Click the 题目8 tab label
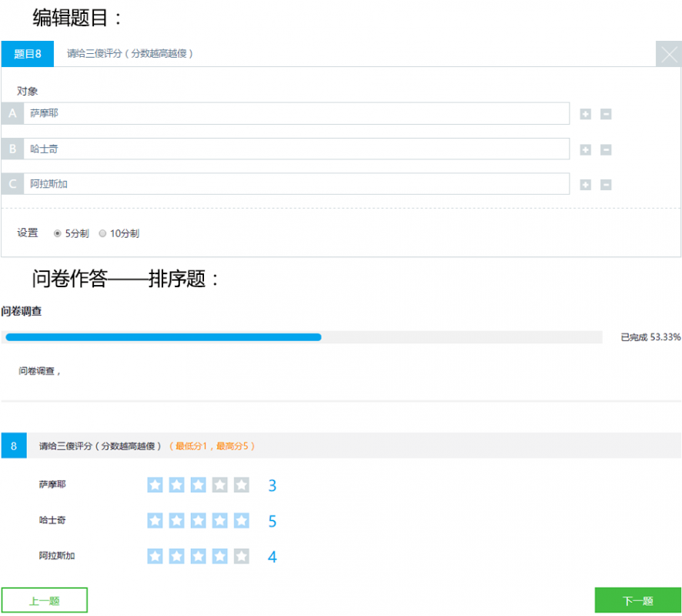This screenshot has width=682, height=616. [x=28, y=54]
